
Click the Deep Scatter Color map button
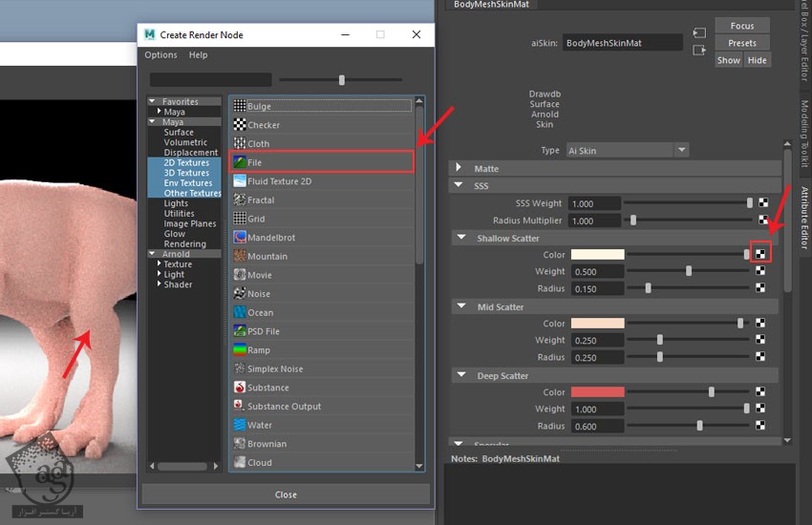(x=760, y=391)
